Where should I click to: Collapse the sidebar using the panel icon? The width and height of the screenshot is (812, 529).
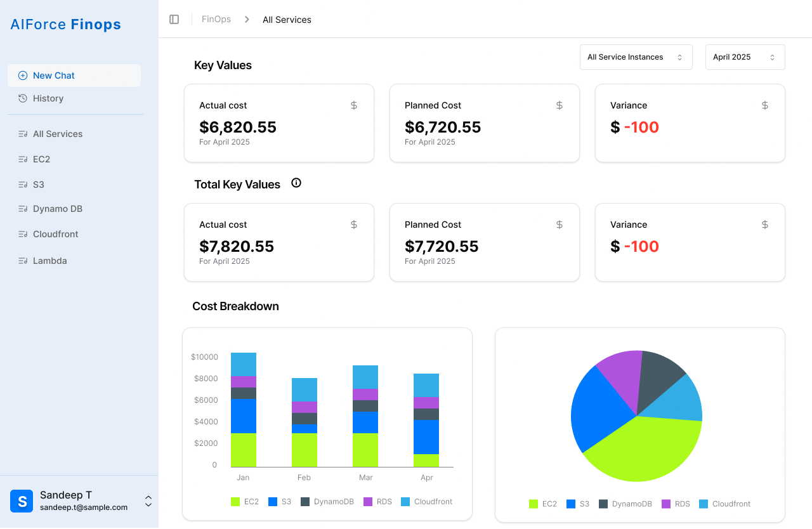click(x=174, y=20)
